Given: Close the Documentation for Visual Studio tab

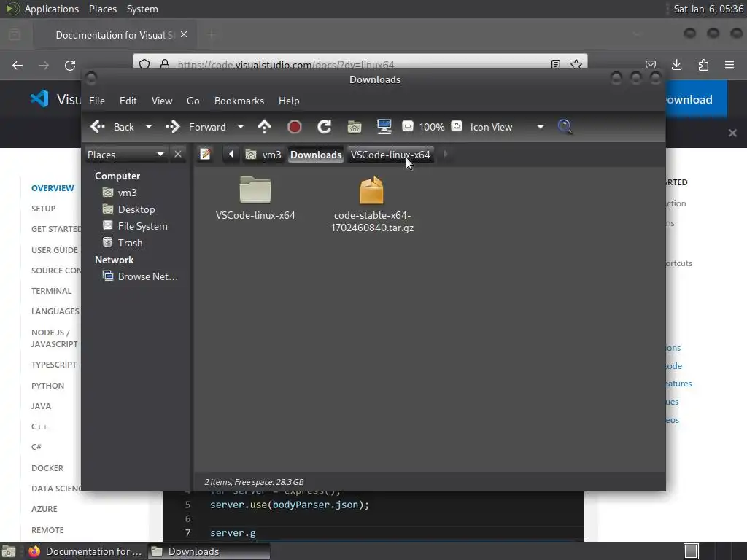Looking at the screenshot, I should point(184,35).
